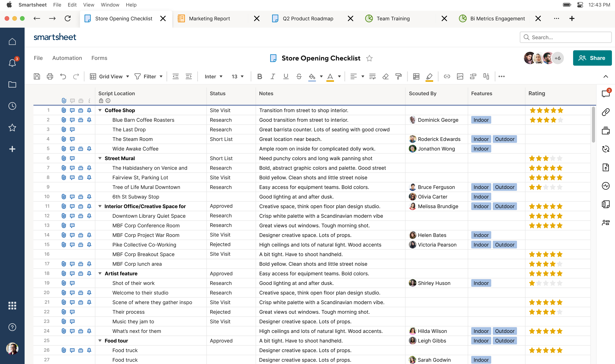The image size is (615, 364).
Task: Collapse the Artist feature section
Action: [100, 273]
